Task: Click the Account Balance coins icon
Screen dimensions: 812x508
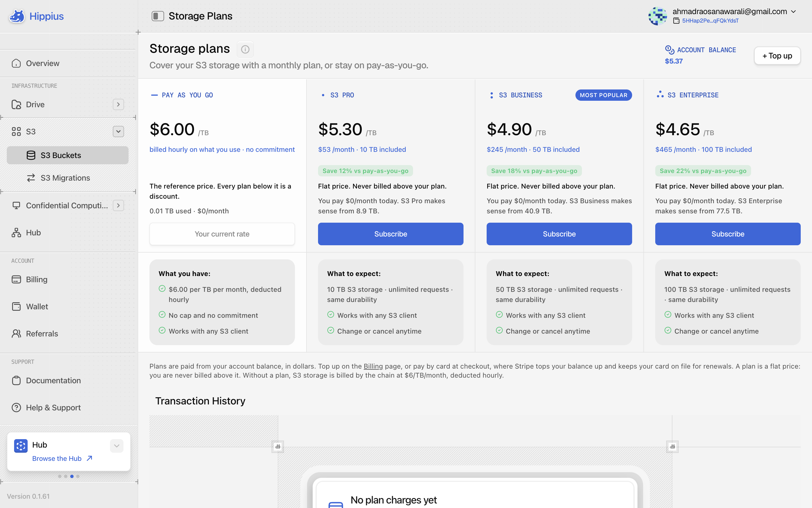Action: (669, 50)
